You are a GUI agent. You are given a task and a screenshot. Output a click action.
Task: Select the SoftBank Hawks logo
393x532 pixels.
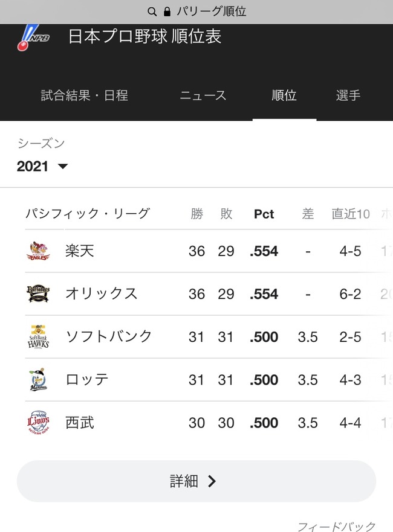click(x=38, y=336)
